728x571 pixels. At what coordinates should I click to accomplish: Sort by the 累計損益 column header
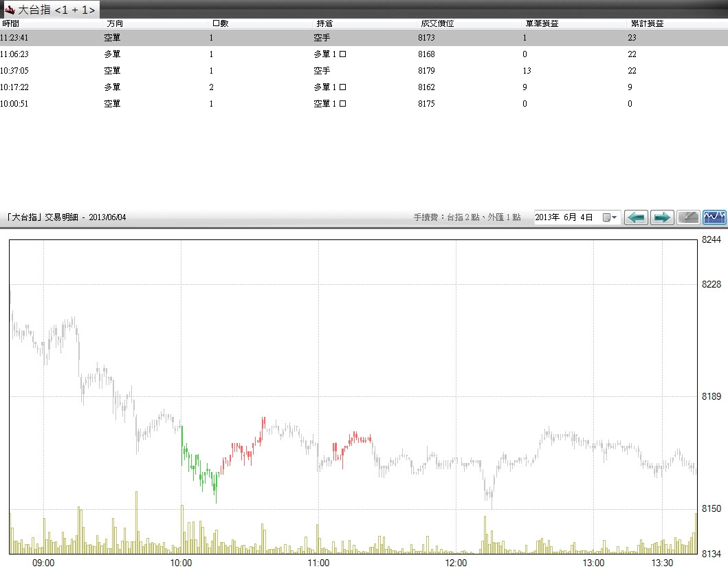[x=647, y=24]
